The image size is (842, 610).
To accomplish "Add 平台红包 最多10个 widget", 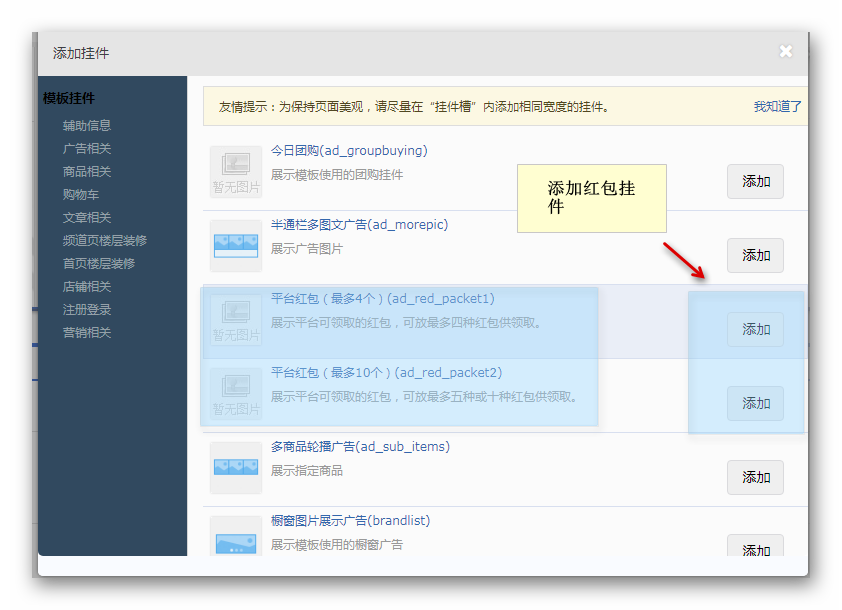I will 755,403.
